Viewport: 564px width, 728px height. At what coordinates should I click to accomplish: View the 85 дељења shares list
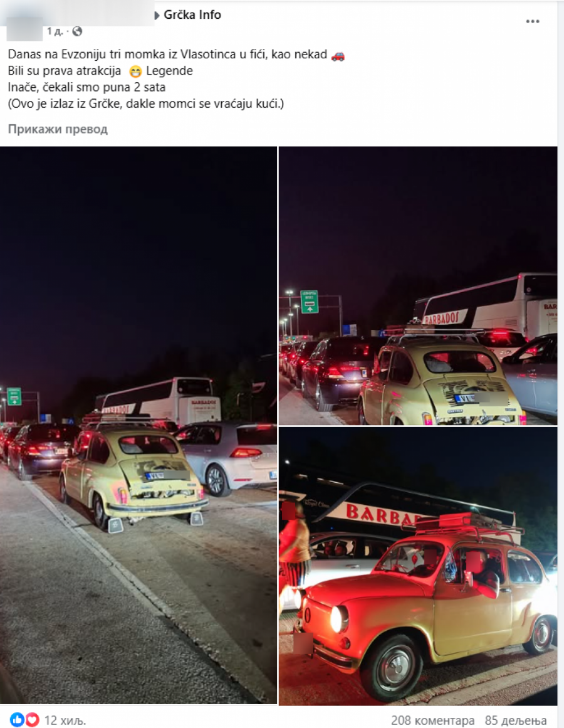[516, 720]
